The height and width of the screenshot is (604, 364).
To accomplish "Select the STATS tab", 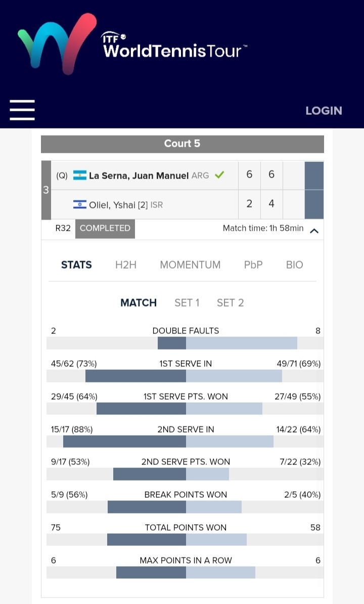I will click(76, 265).
